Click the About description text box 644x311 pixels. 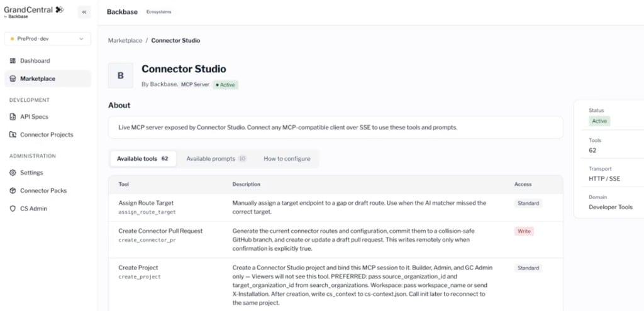click(336, 128)
